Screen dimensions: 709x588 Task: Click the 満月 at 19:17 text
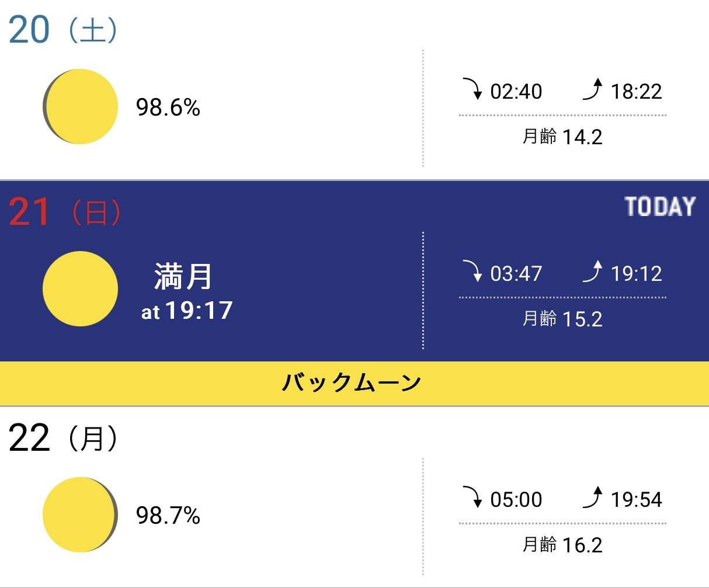pos(187,293)
